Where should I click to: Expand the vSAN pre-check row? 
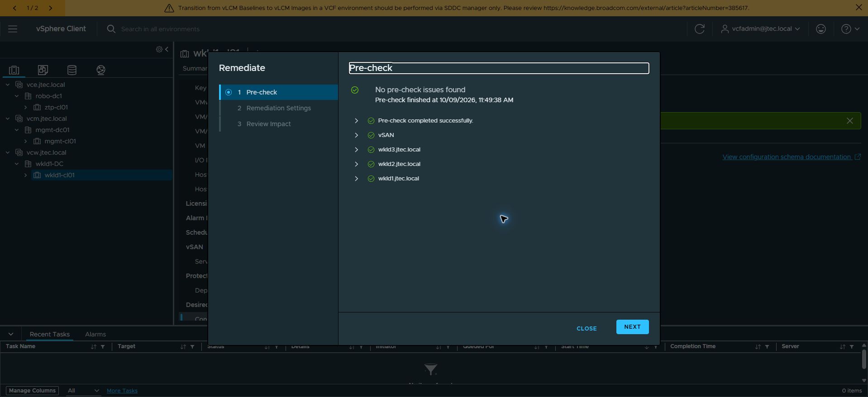pos(357,135)
